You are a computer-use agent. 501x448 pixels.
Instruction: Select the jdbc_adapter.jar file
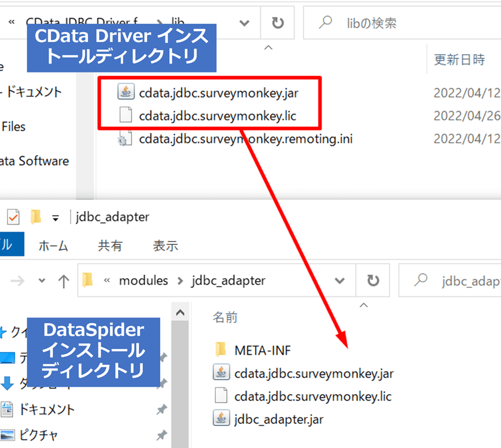point(269,419)
